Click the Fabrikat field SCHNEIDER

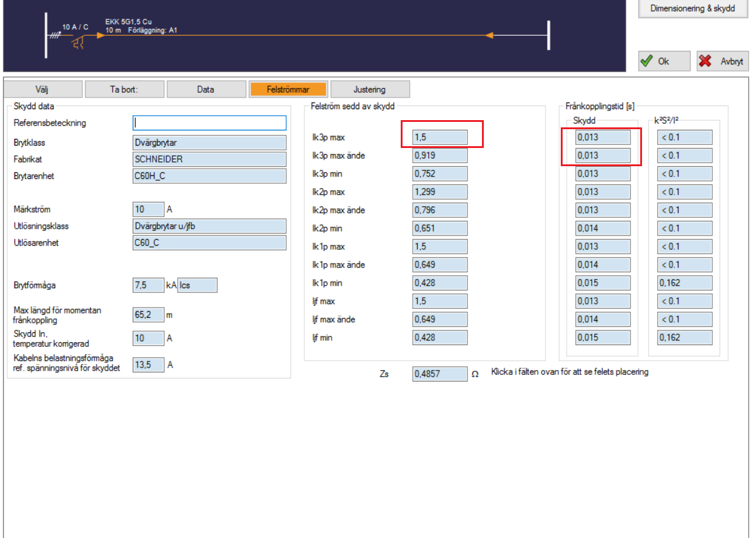tap(209, 160)
